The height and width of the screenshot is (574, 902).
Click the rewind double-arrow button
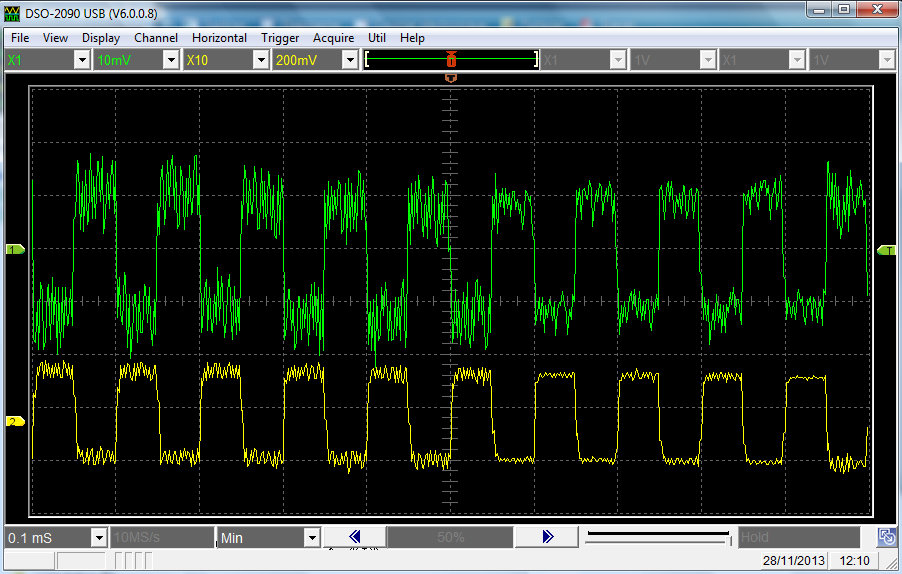pos(354,537)
